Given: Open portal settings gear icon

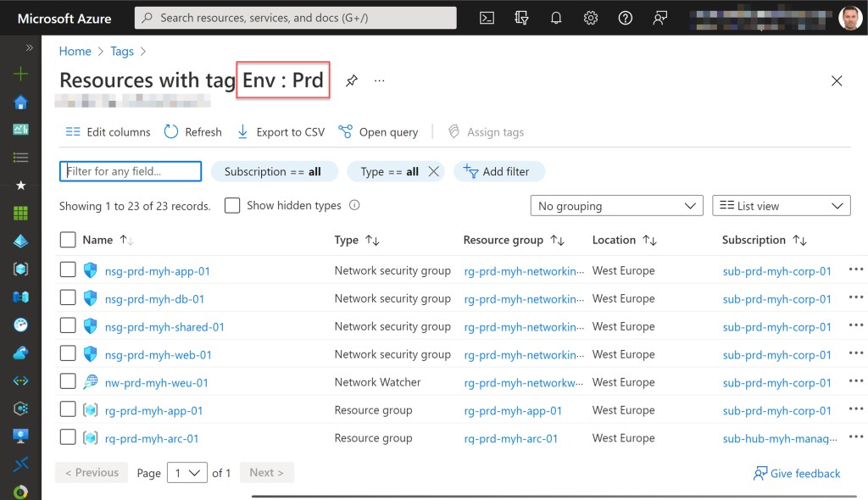Looking at the screenshot, I should pyautogui.click(x=591, y=18).
